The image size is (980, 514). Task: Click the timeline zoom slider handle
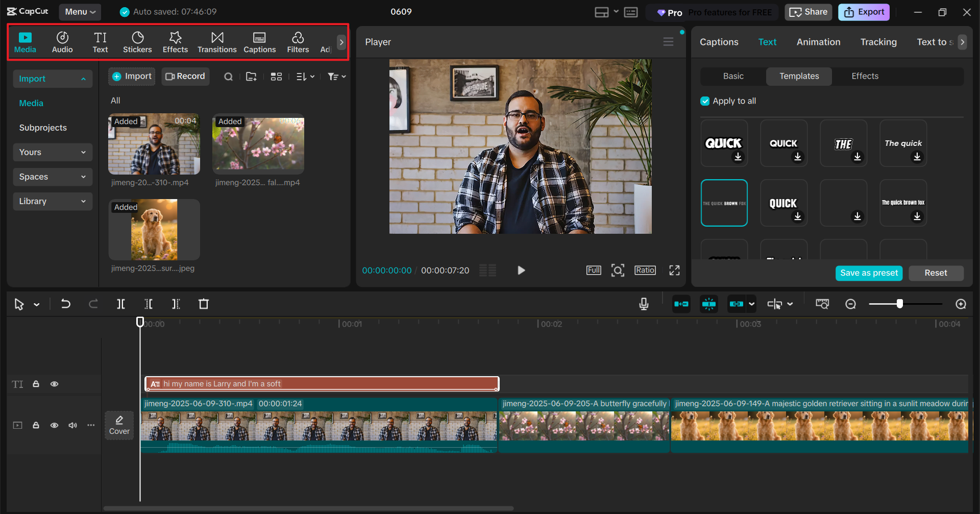[x=899, y=304]
